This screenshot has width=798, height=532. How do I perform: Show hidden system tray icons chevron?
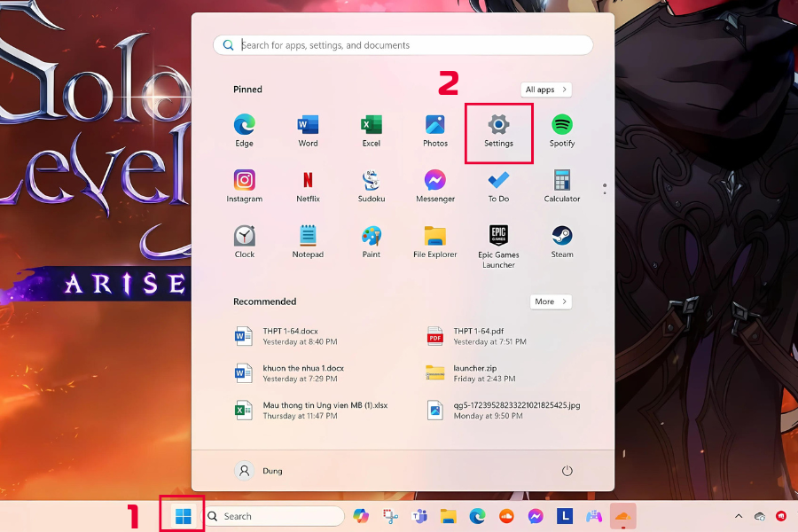tap(738, 516)
